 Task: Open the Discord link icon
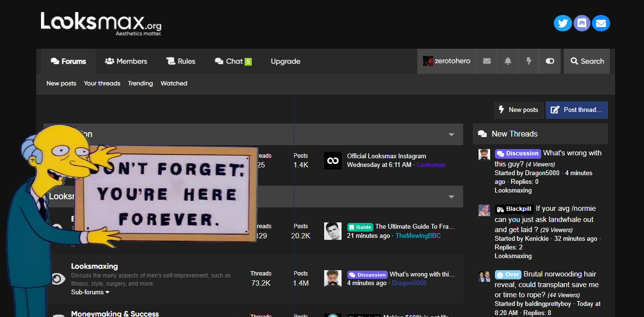pyautogui.click(x=582, y=23)
